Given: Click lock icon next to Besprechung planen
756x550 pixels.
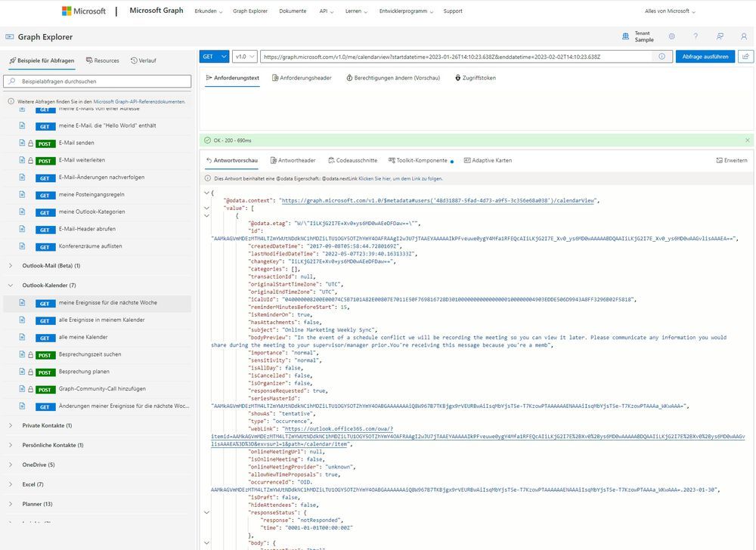Looking at the screenshot, I should [x=30, y=372].
